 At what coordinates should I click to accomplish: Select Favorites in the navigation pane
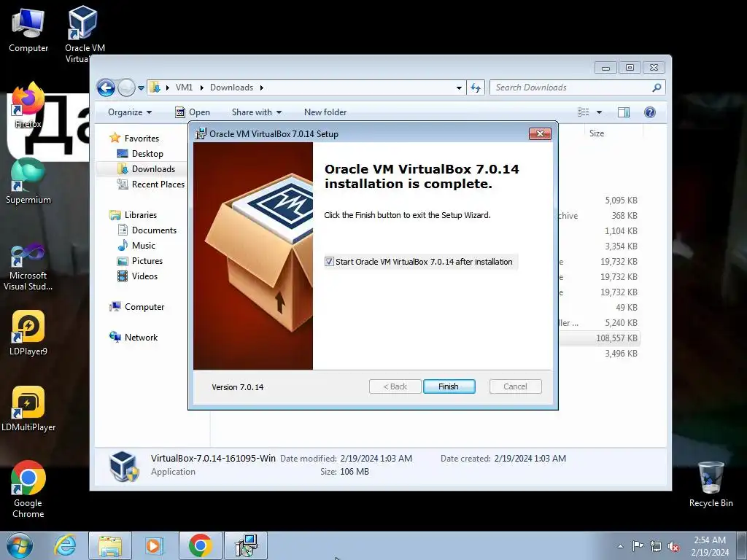[x=142, y=138]
